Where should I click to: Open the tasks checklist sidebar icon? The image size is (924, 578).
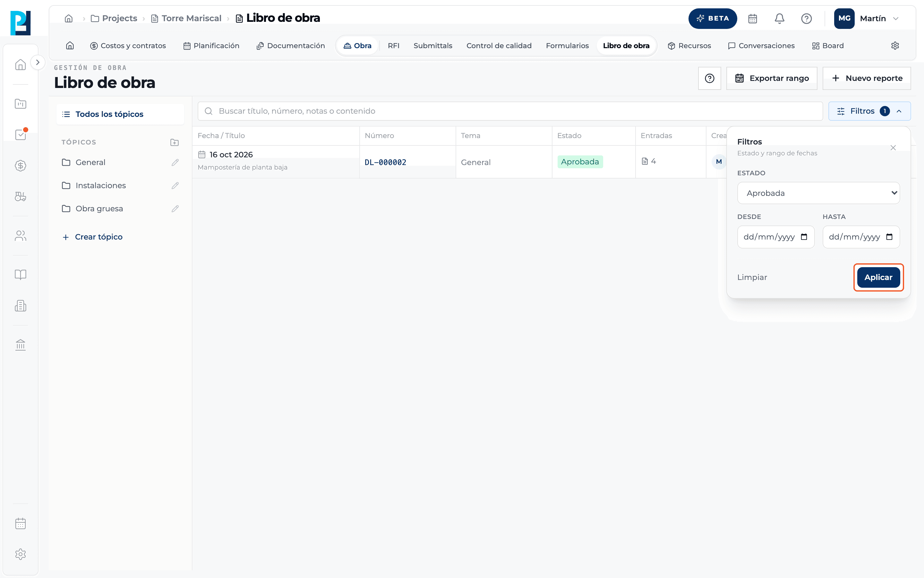[21, 135]
